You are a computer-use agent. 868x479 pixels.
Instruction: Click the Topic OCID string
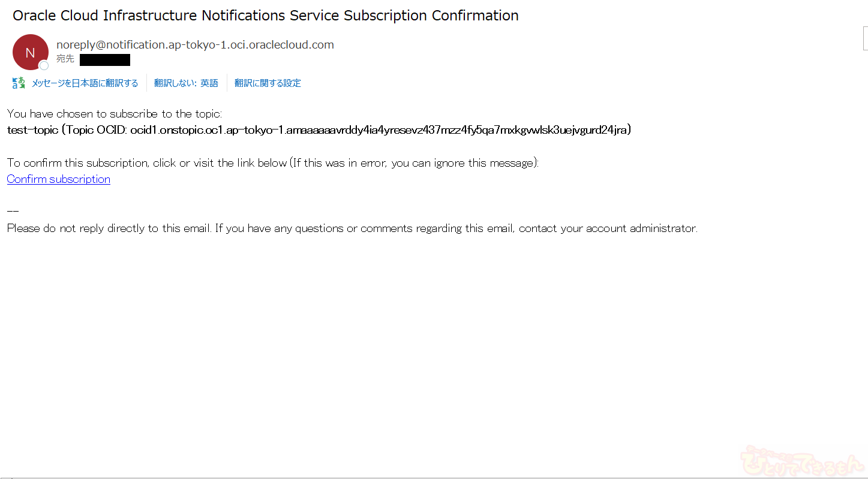pos(379,130)
